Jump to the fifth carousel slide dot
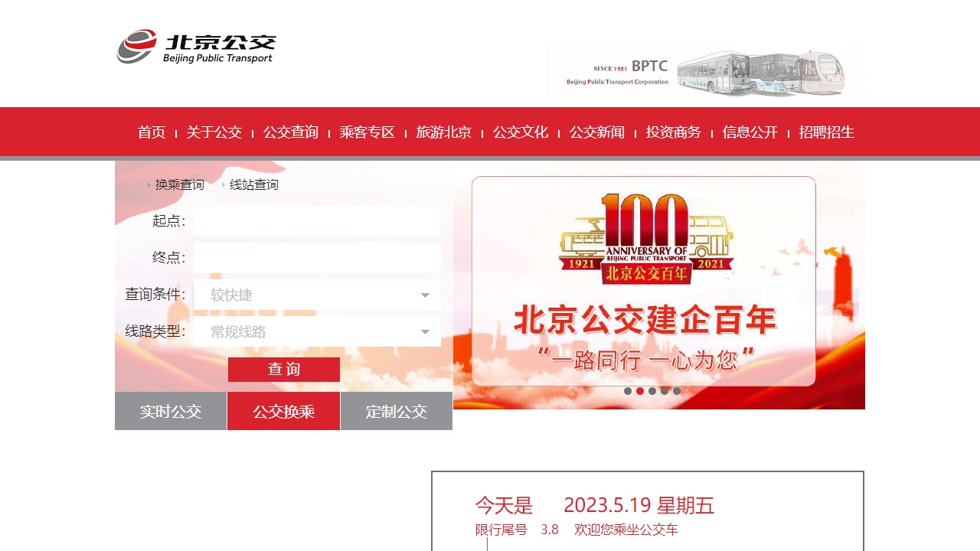980x551 pixels. pyautogui.click(x=677, y=391)
